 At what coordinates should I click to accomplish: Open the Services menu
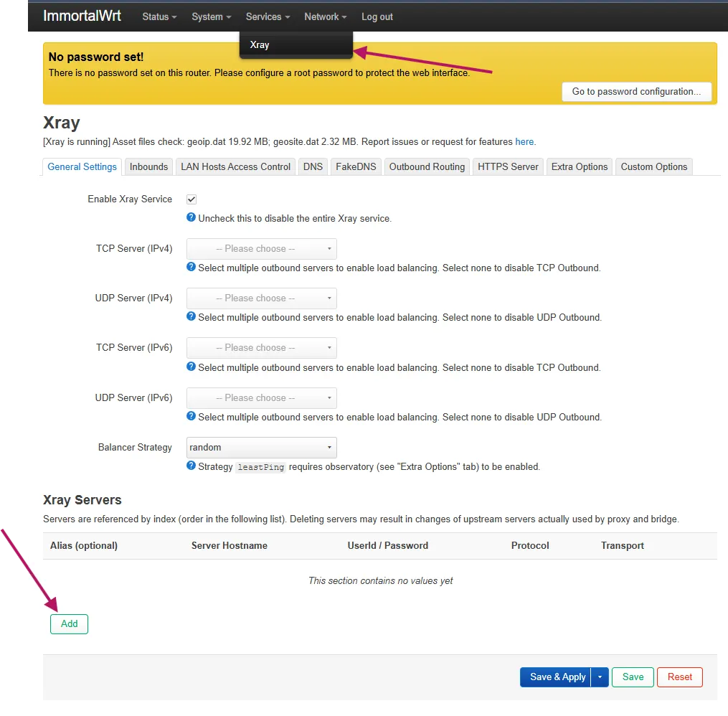coord(268,17)
